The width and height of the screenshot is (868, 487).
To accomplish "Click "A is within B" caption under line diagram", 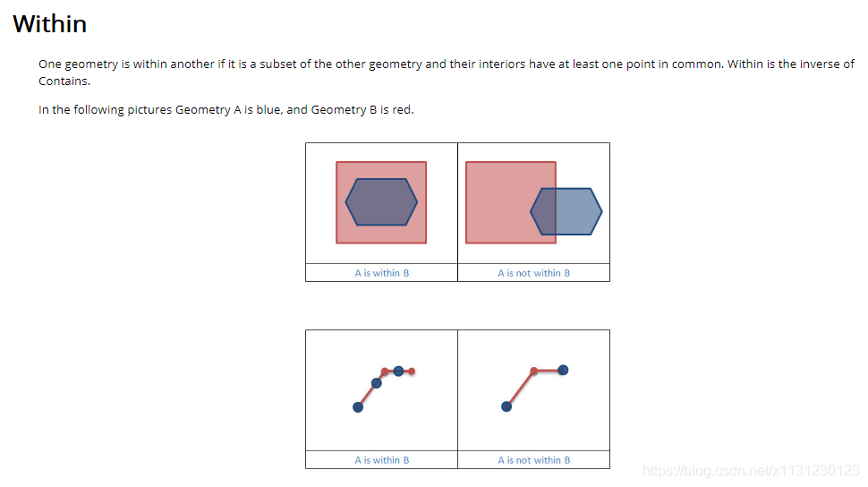I will (381, 460).
